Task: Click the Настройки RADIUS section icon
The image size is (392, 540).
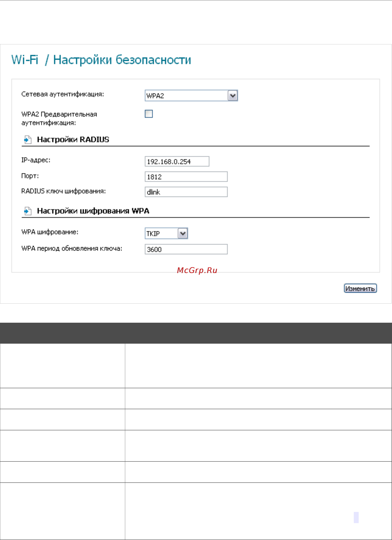Action: click(x=28, y=140)
